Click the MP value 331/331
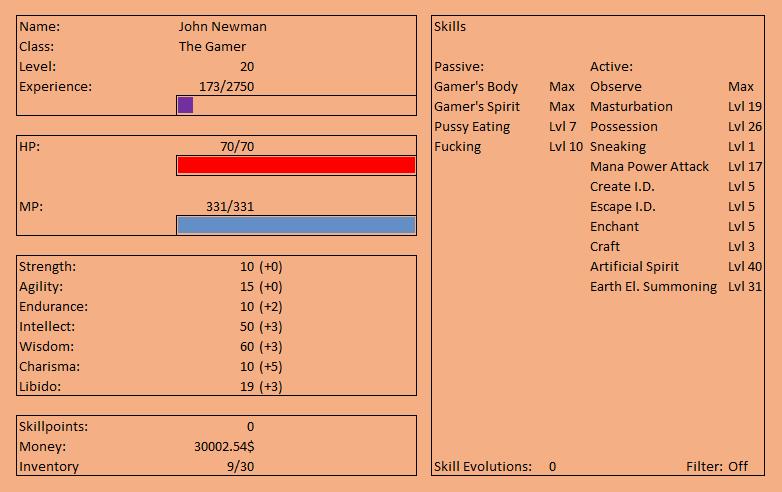Screen dimensions: 782x492 [230, 206]
